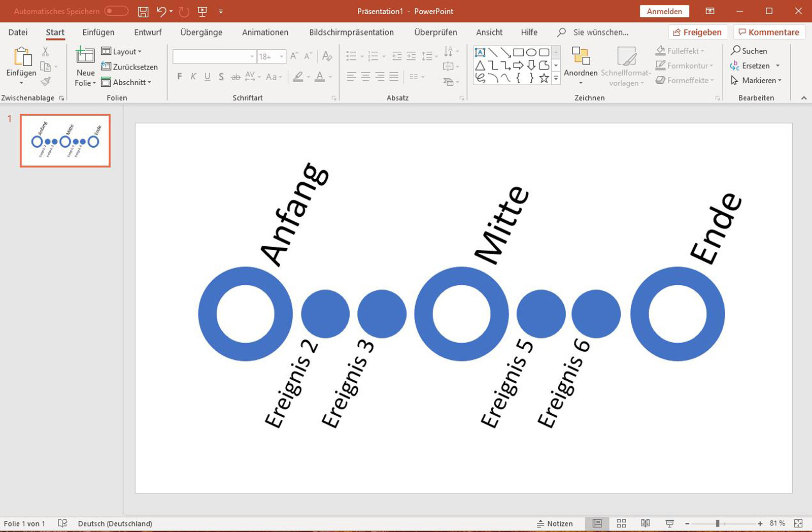Toggle left text alignment
The image size is (812, 532).
pyautogui.click(x=351, y=77)
